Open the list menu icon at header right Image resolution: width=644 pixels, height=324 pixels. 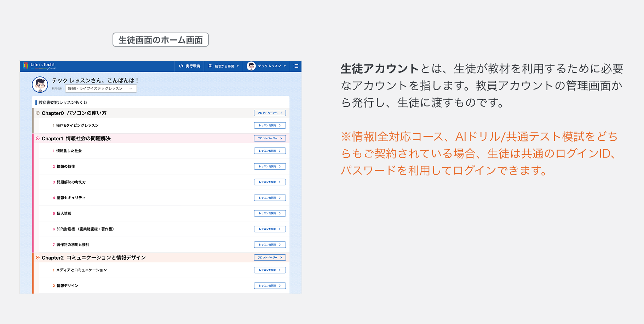[296, 66]
